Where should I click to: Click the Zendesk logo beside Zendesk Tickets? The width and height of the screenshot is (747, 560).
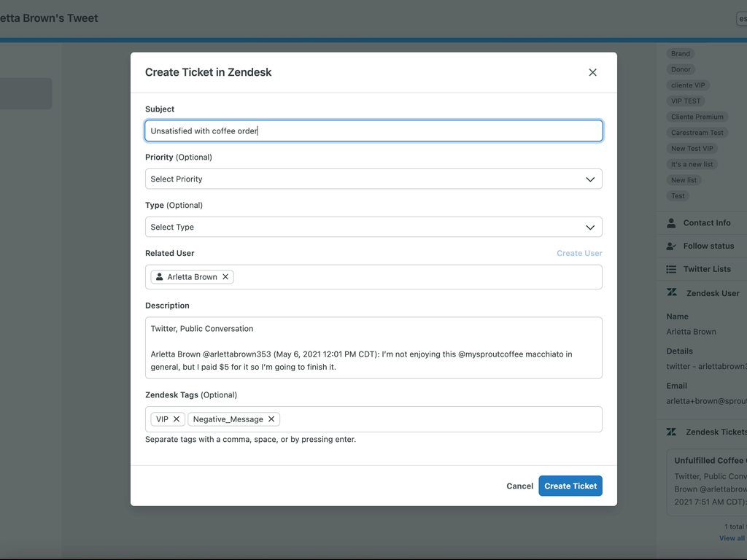(x=670, y=432)
